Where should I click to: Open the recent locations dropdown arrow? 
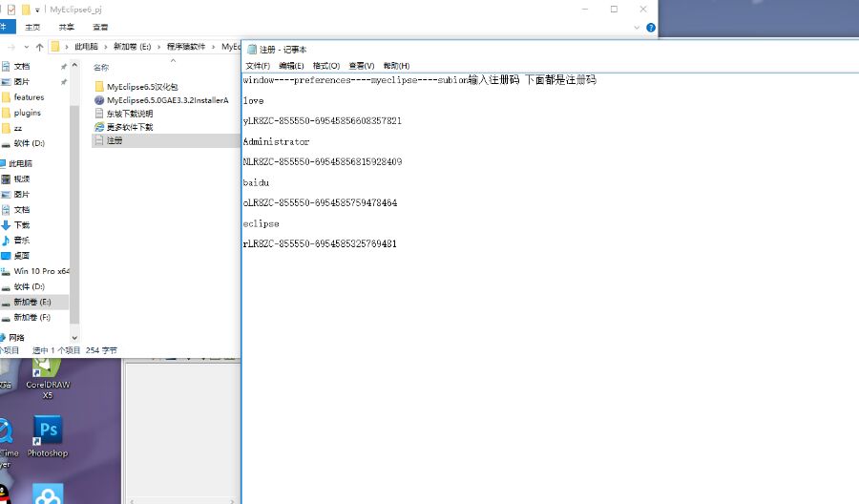pyautogui.click(x=27, y=47)
